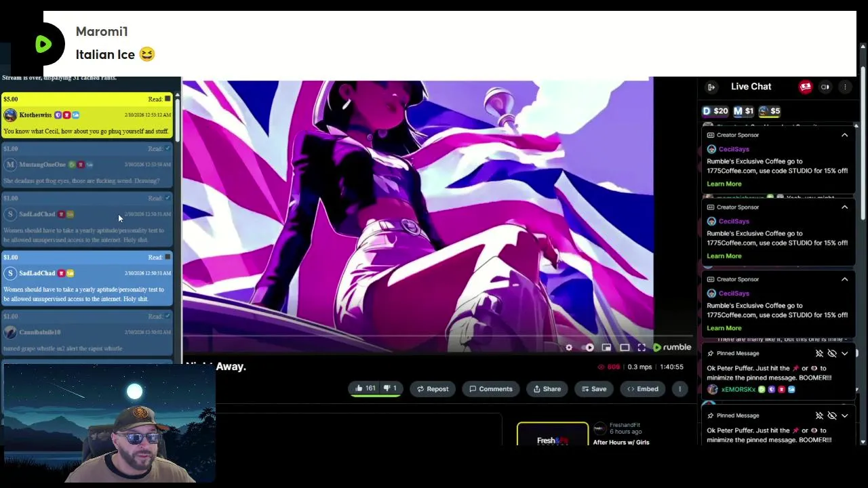Screen dimensions: 868x488
Task: Enter fullscreen in the video player
Action: coord(642,348)
